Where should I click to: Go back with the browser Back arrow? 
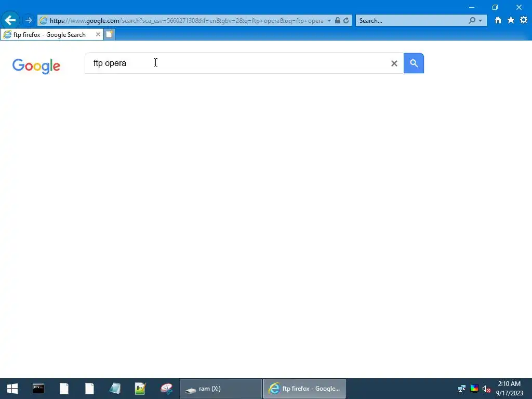pos(10,20)
